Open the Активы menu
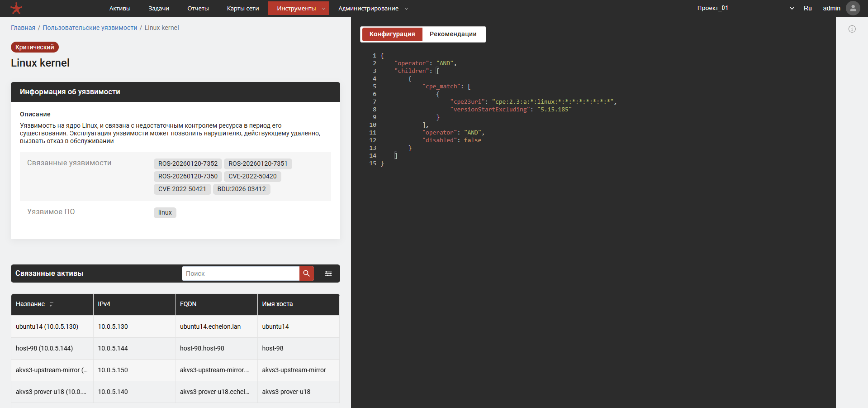Viewport: 868px width, 408px height. pyautogui.click(x=120, y=8)
